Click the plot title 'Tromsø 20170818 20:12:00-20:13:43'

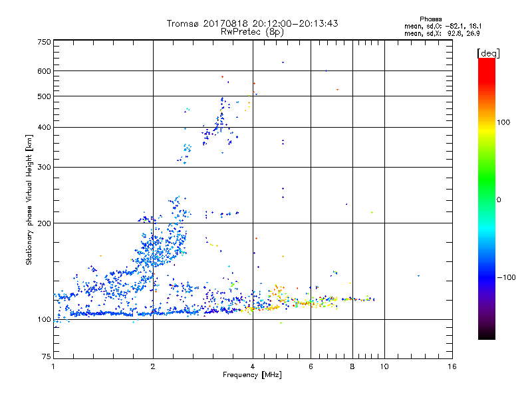pyautogui.click(x=252, y=23)
